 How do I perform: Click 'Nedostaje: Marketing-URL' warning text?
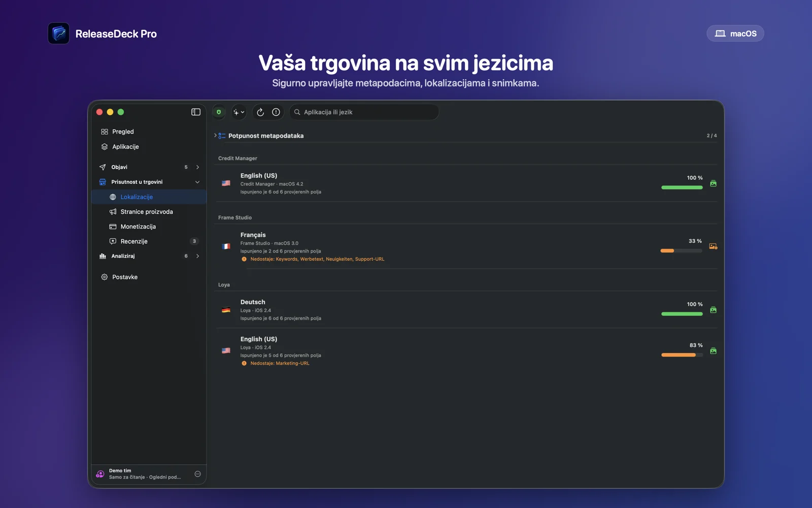(280, 363)
